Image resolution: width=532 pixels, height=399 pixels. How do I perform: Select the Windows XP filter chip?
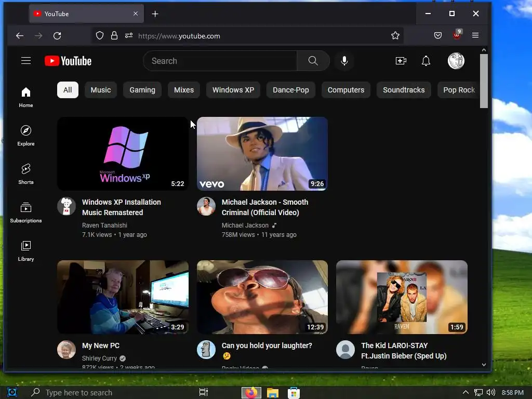(233, 90)
